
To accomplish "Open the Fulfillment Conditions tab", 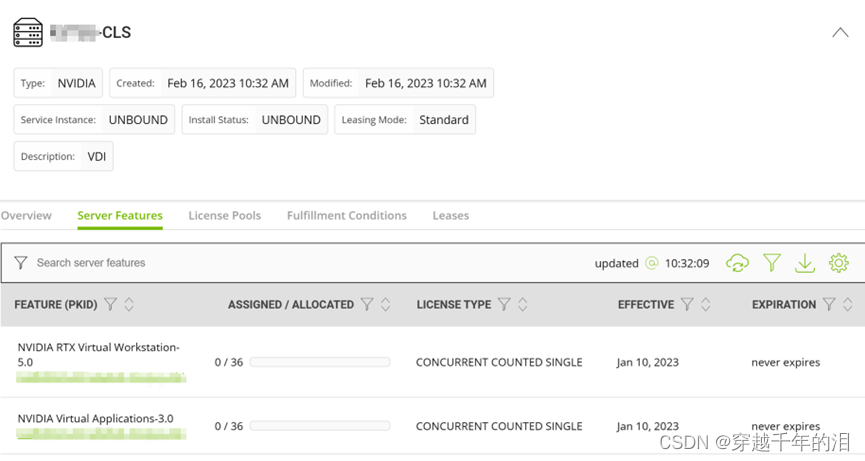I will tap(346, 216).
